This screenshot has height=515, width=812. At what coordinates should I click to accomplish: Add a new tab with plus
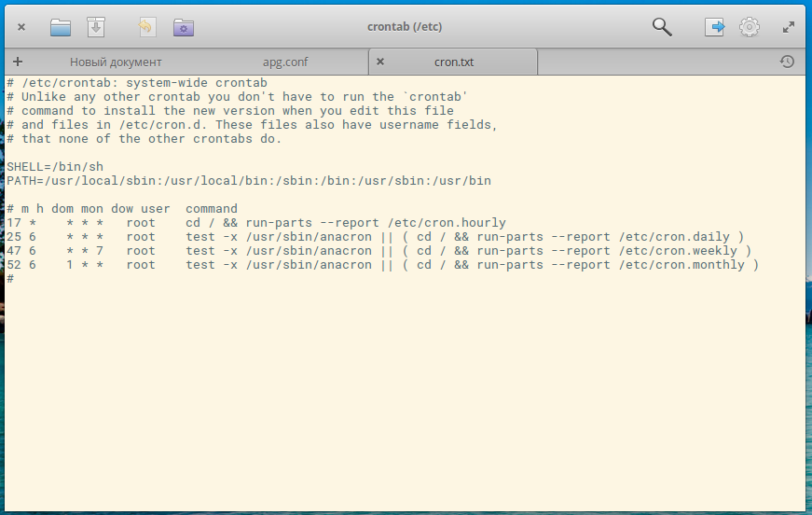(18, 62)
